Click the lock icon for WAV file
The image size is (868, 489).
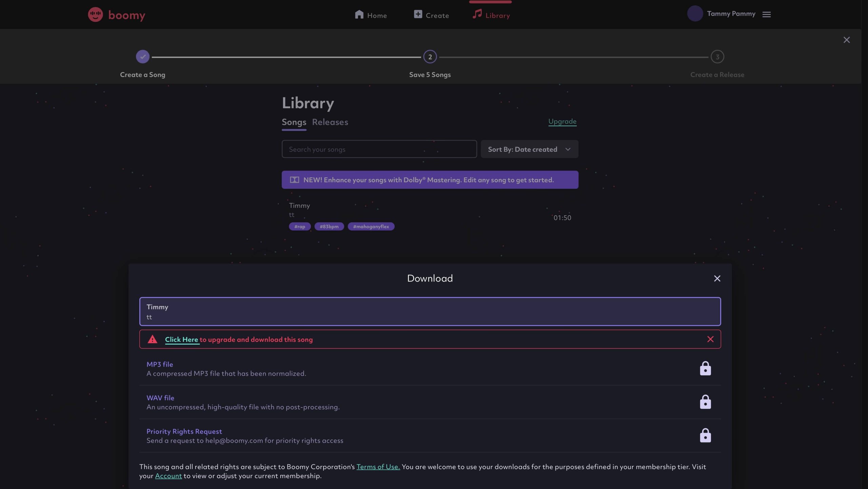pos(705,402)
